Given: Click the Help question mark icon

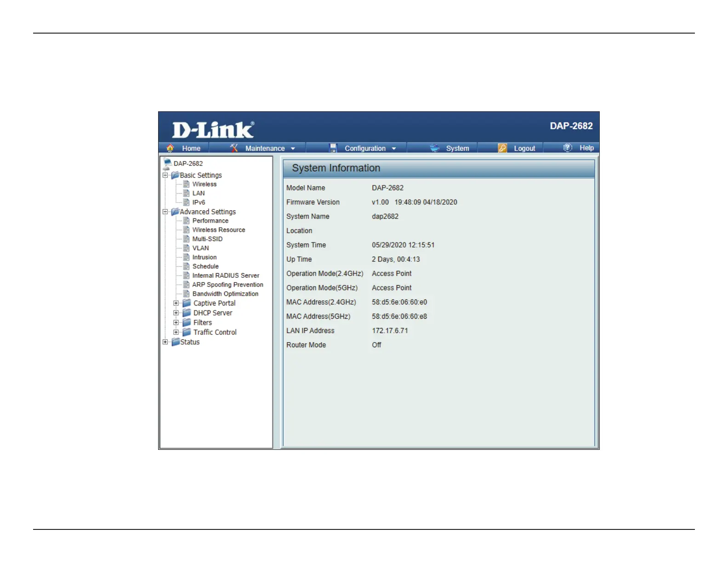Looking at the screenshot, I should coord(568,148).
